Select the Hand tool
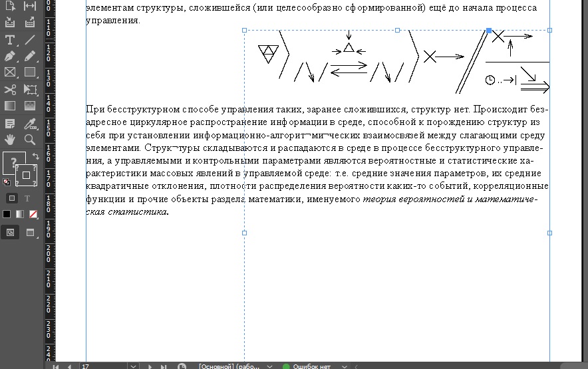588x369 pixels. 10,140
